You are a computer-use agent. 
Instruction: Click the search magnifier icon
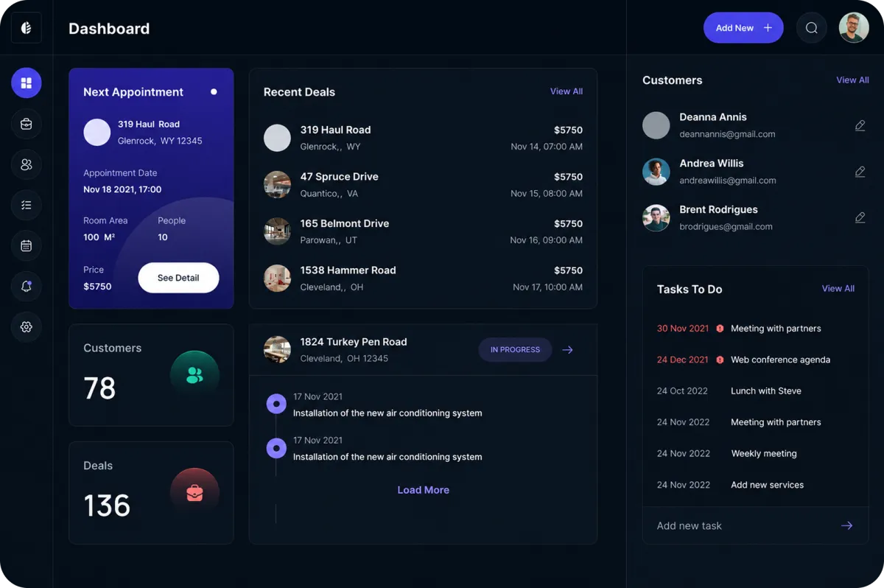pyautogui.click(x=811, y=28)
